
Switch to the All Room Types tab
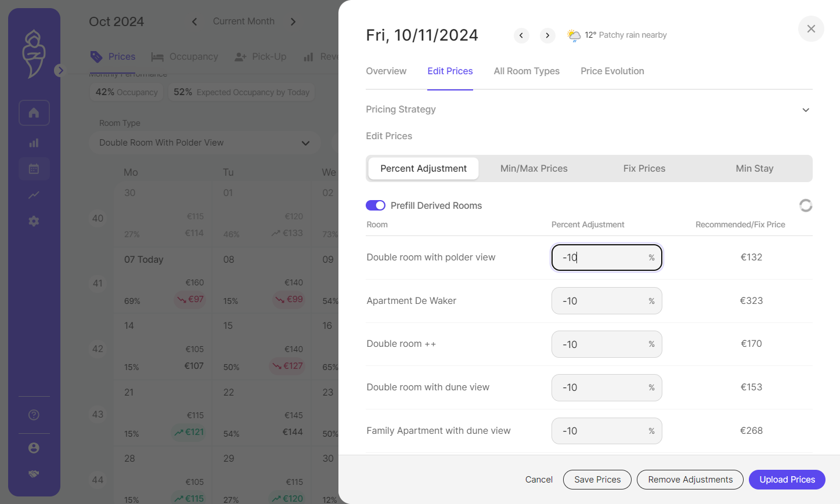tap(527, 71)
